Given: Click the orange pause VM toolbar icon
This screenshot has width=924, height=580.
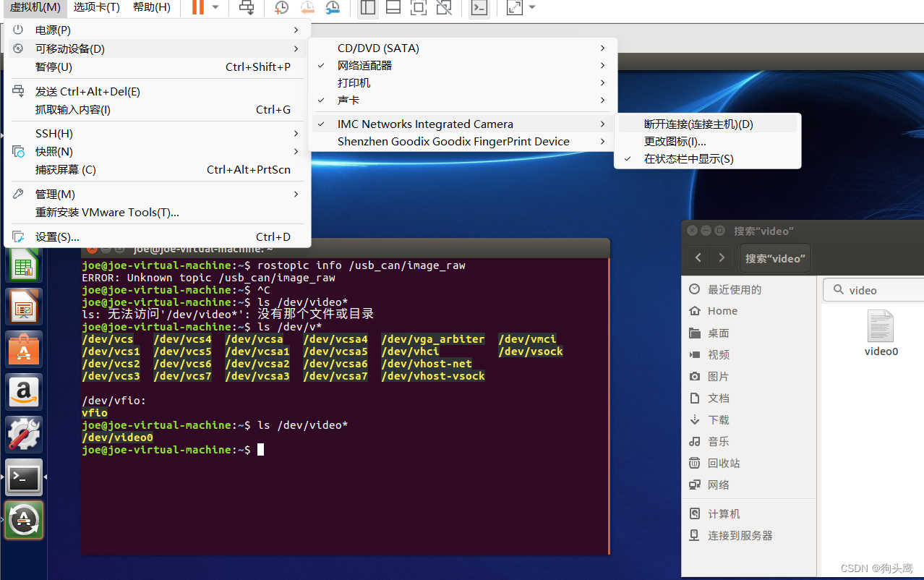Looking at the screenshot, I should click(x=197, y=7).
